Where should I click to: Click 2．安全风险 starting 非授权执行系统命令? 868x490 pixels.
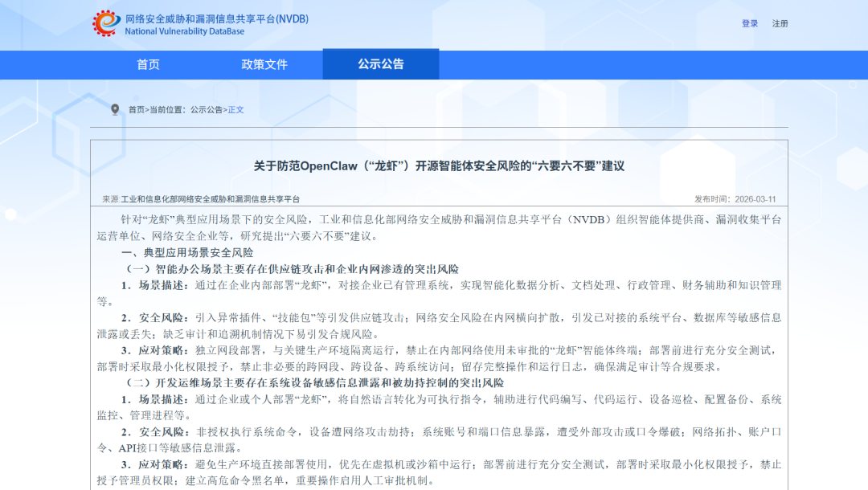point(439,439)
